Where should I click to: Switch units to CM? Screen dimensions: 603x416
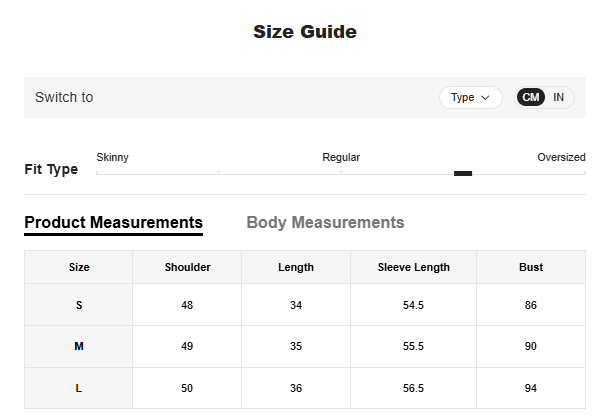click(x=531, y=98)
